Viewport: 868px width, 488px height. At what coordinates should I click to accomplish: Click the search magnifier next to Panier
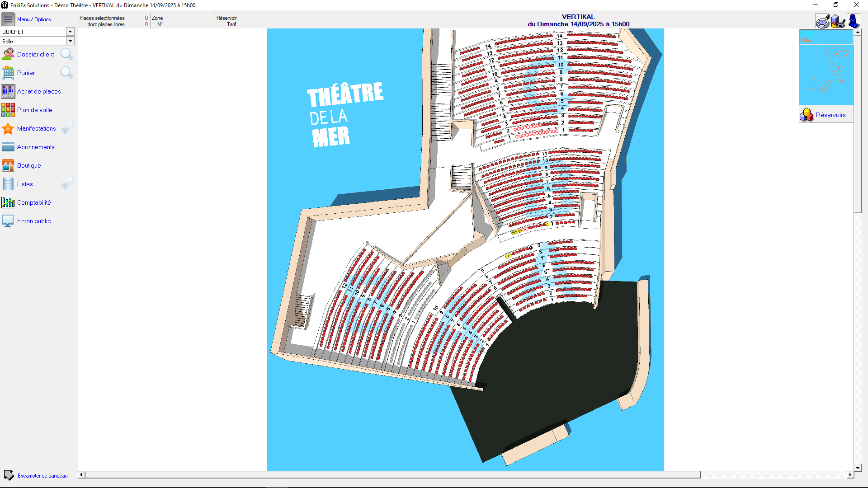66,73
